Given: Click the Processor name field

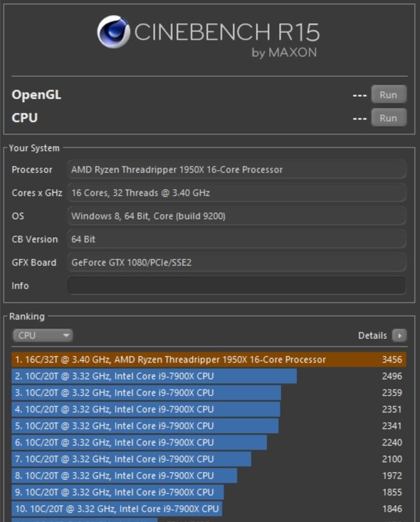Looking at the screenshot, I should pos(236,169).
